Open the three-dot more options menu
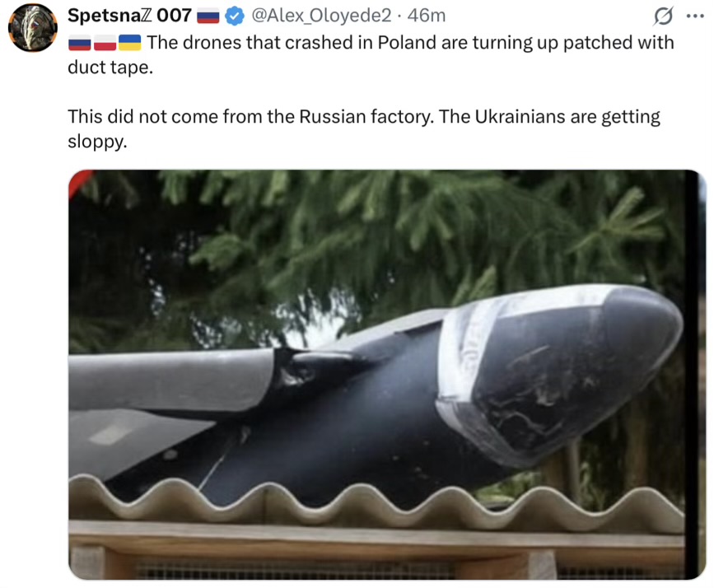The width and height of the screenshot is (714, 588). click(x=695, y=16)
